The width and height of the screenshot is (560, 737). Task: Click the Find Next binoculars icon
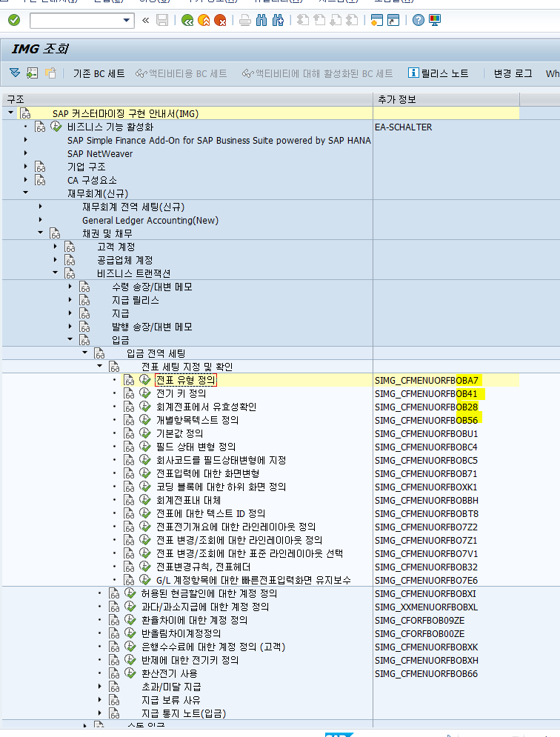tap(278, 20)
